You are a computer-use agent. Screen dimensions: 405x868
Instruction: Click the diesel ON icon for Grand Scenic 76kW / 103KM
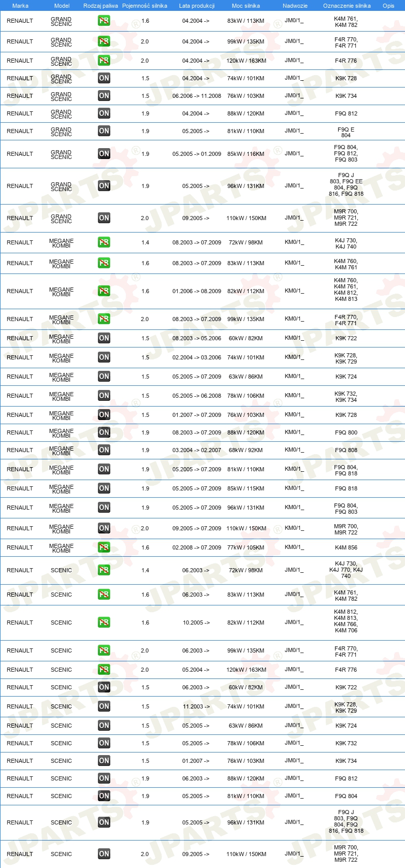(104, 96)
